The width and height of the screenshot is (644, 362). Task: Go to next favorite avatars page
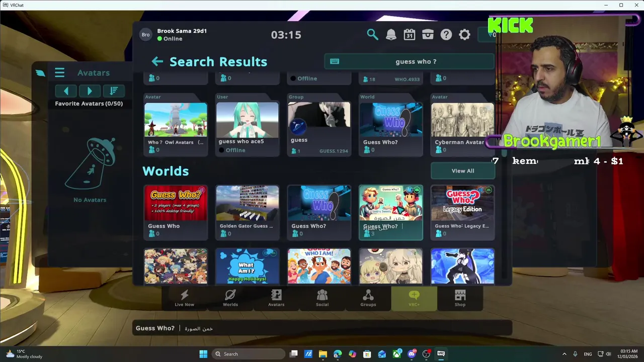[90, 91]
